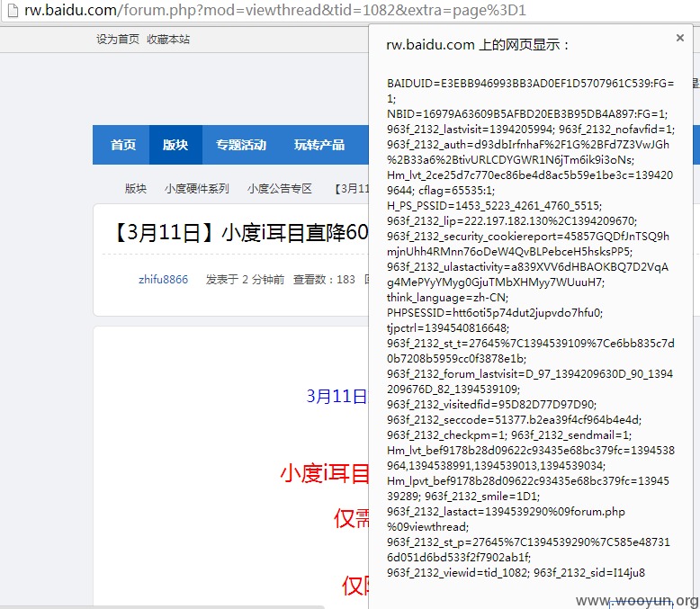Image resolution: width=700 pixels, height=609 pixels.
Task: Click the 版块 breadcrumb link
Action: click(136, 188)
